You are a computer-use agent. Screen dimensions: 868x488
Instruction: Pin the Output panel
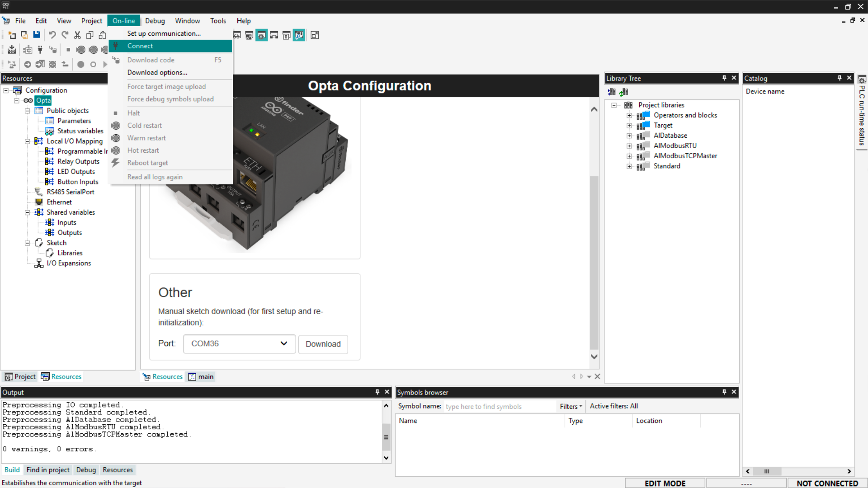(x=377, y=392)
